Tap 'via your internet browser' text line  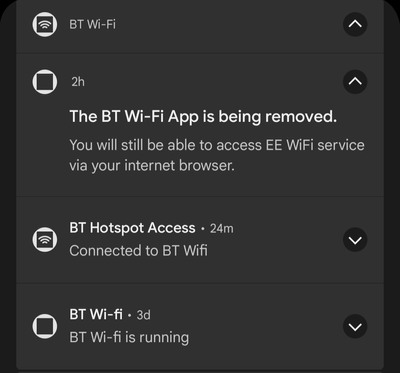152,166
